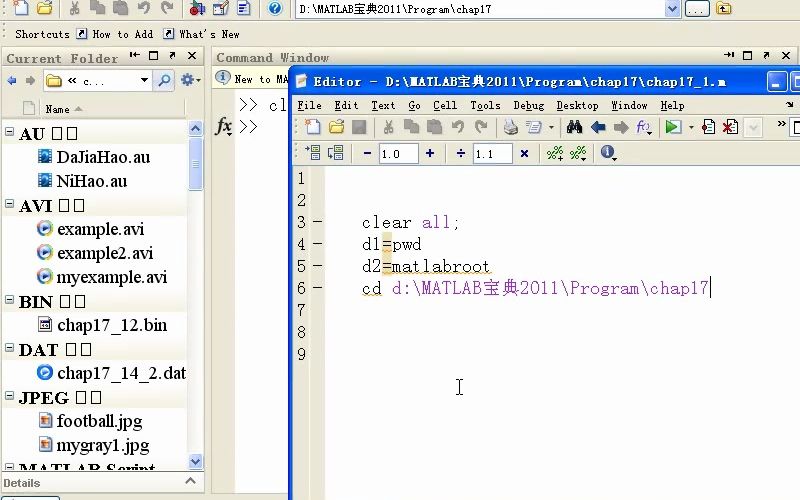Click the How to Add shortcut link

(x=122, y=34)
